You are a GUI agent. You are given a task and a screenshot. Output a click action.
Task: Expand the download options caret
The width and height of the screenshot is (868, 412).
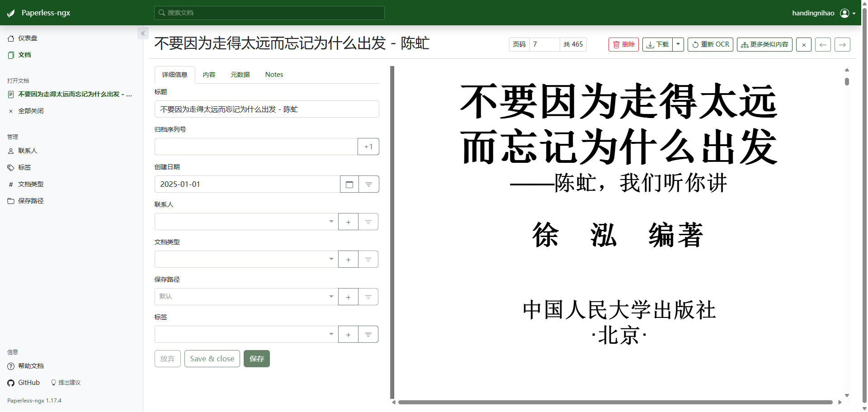click(x=678, y=44)
